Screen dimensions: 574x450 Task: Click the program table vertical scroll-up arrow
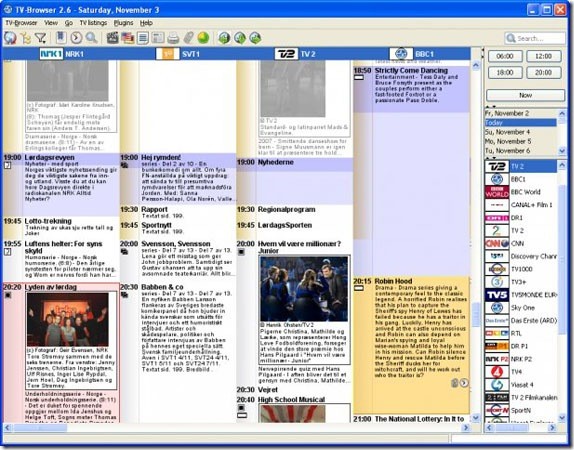476,66
